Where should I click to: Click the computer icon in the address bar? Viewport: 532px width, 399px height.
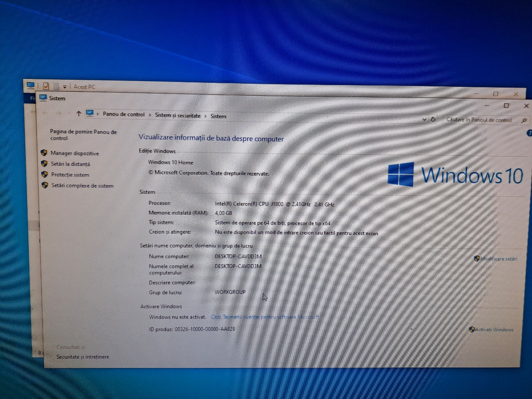90,113
